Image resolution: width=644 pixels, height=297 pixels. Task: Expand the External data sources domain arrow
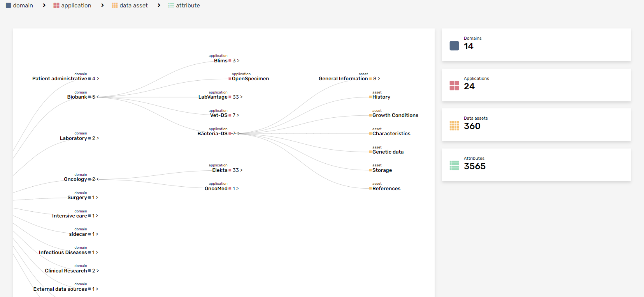click(97, 289)
